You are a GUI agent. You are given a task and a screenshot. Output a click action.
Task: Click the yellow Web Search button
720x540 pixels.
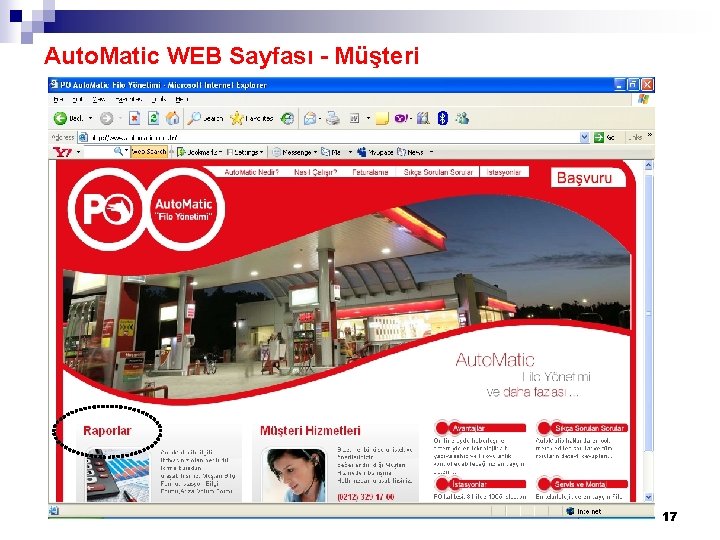click(149, 152)
